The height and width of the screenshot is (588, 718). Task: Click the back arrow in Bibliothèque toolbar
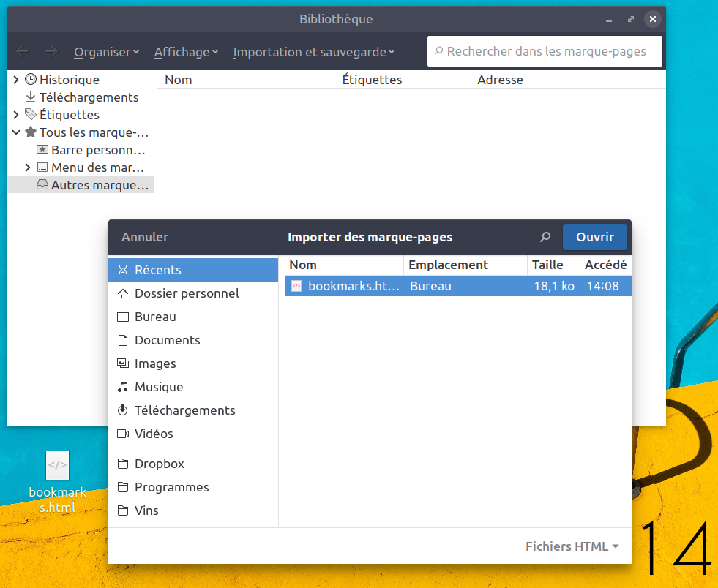pyautogui.click(x=23, y=51)
